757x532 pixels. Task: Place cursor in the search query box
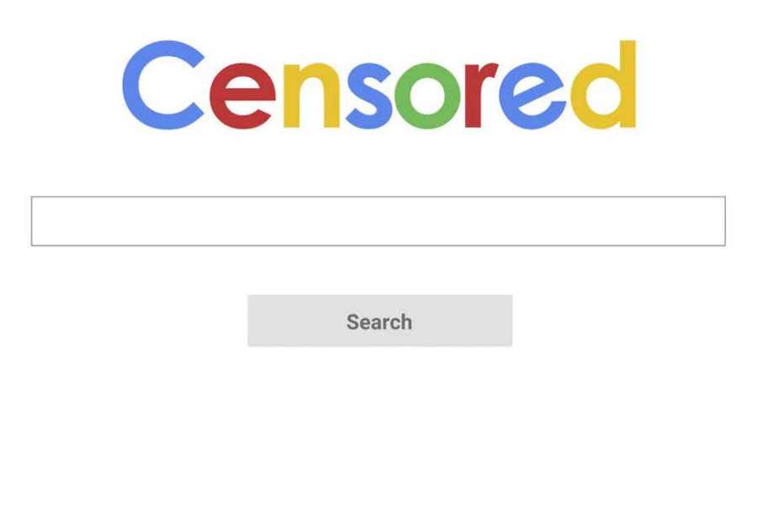click(x=378, y=221)
